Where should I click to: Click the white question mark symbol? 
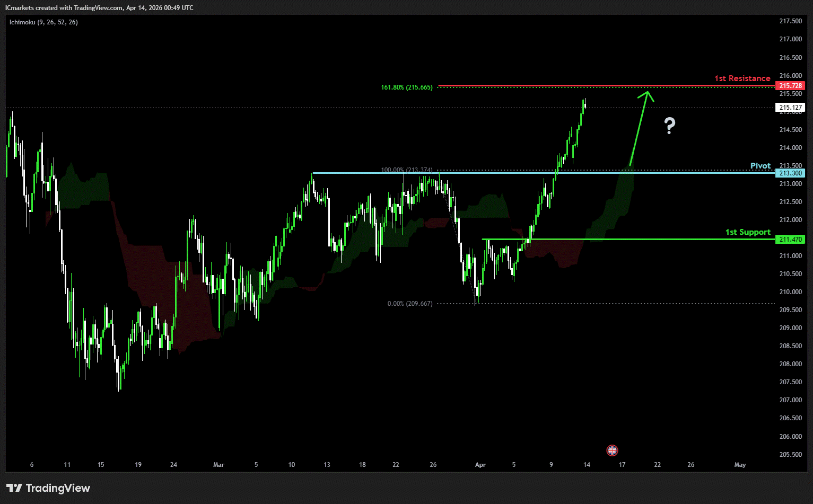[670, 126]
